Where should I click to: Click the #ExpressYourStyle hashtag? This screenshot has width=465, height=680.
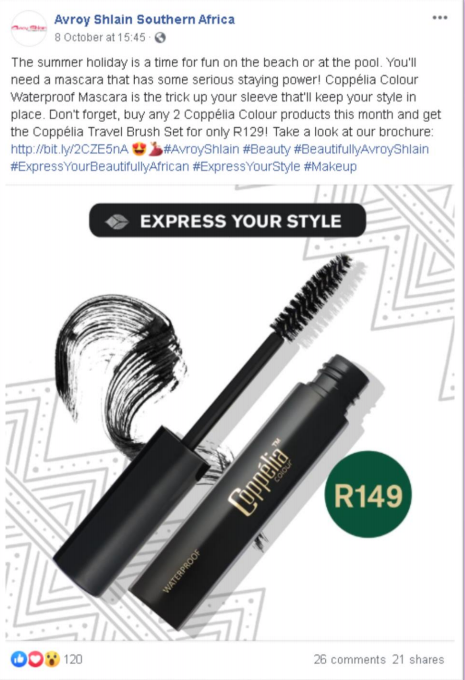point(246,167)
